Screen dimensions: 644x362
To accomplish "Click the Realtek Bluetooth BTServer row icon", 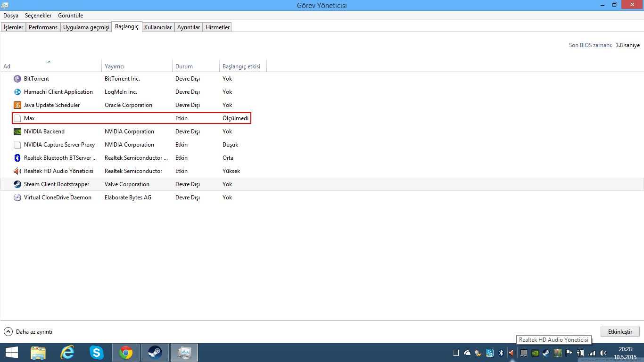I will (x=17, y=158).
